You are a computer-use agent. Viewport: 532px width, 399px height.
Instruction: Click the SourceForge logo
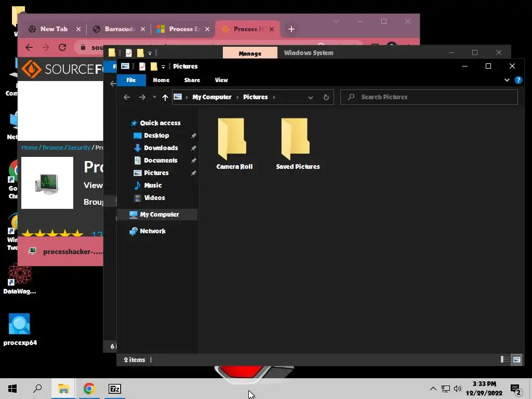(x=62, y=69)
